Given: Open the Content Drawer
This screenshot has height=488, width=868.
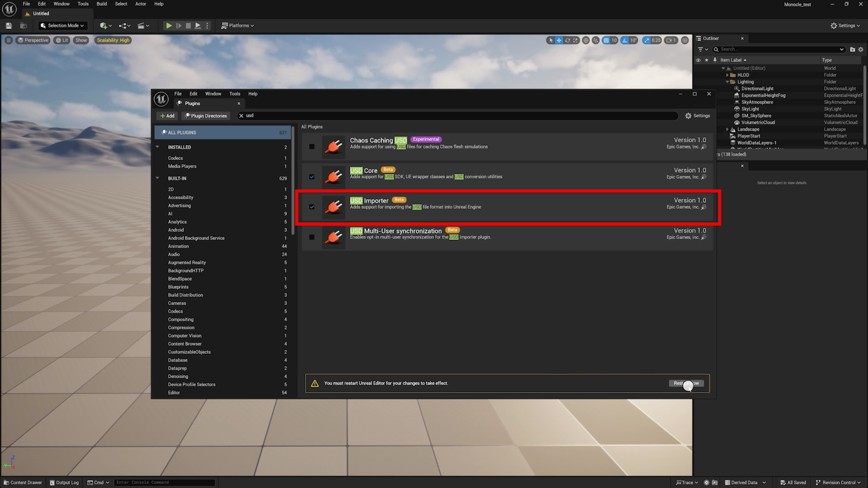Looking at the screenshot, I should click(x=22, y=482).
